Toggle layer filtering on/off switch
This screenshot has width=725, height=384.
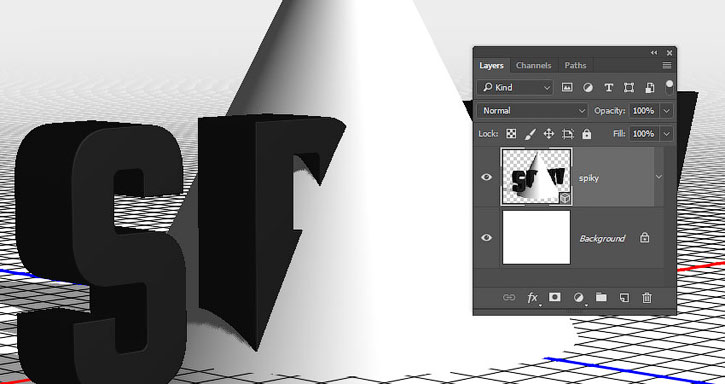[x=669, y=87]
